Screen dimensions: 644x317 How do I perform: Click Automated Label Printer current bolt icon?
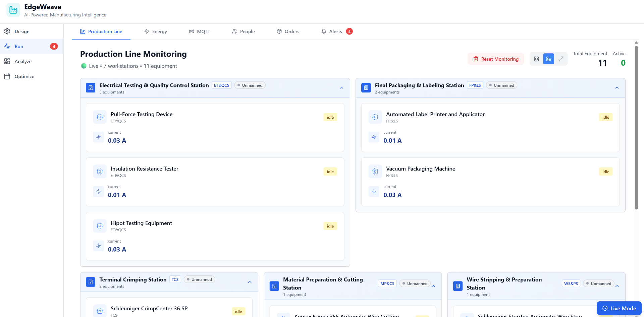point(374,137)
